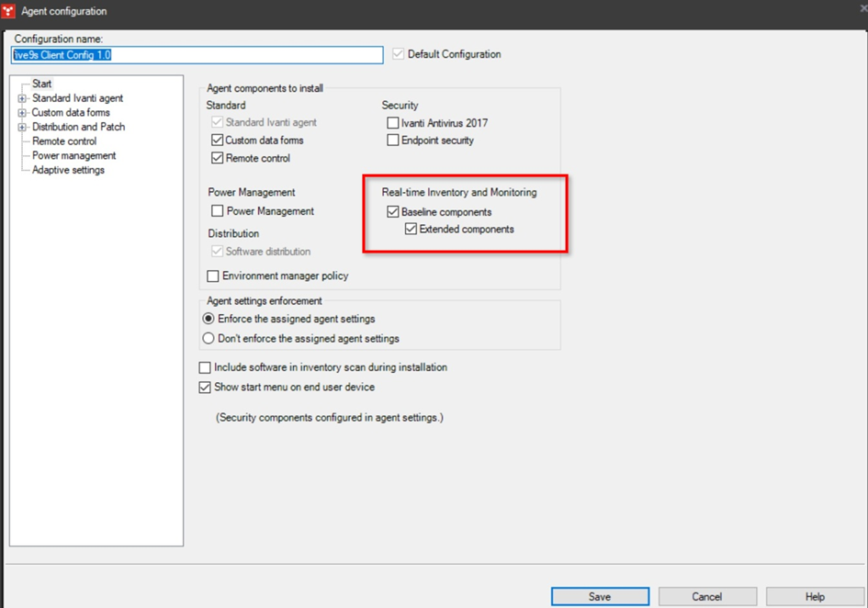Uncheck Show start menu on end user device
This screenshot has height=608, width=868.
(x=205, y=387)
